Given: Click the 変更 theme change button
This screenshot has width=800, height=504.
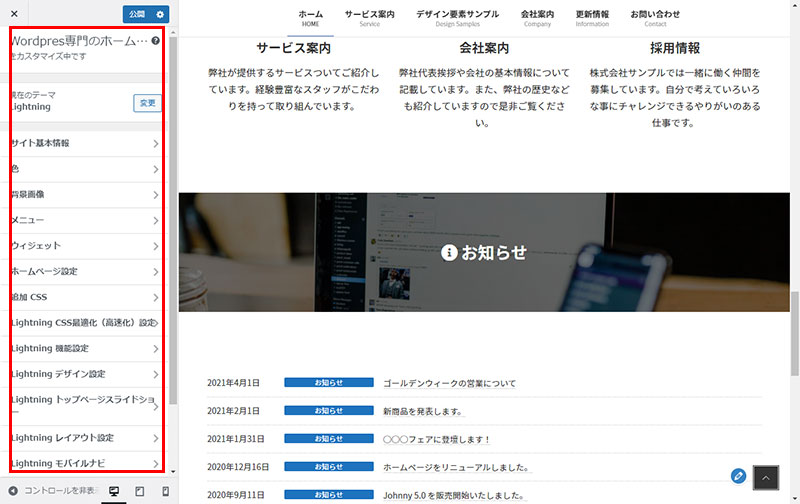Looking at the screenshot, I should pos(147,103).
